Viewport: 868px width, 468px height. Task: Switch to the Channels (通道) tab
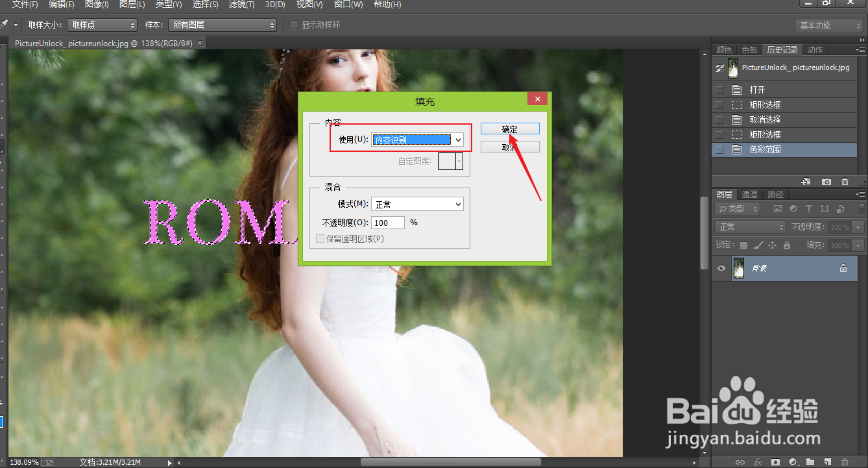click(749, 194)
